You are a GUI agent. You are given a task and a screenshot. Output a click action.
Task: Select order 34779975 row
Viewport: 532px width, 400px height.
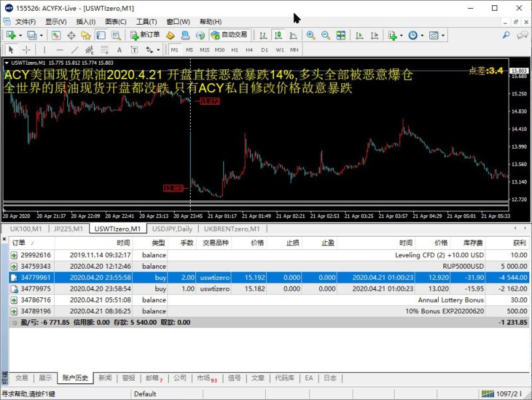click(x=269, y=289)
